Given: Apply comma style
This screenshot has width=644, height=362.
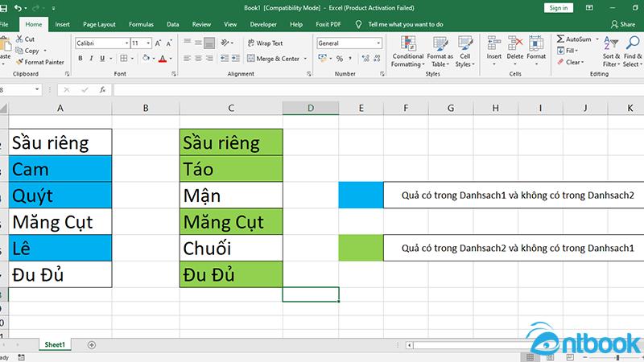Looking at the screenshot, I should click(x=350, y=58).
